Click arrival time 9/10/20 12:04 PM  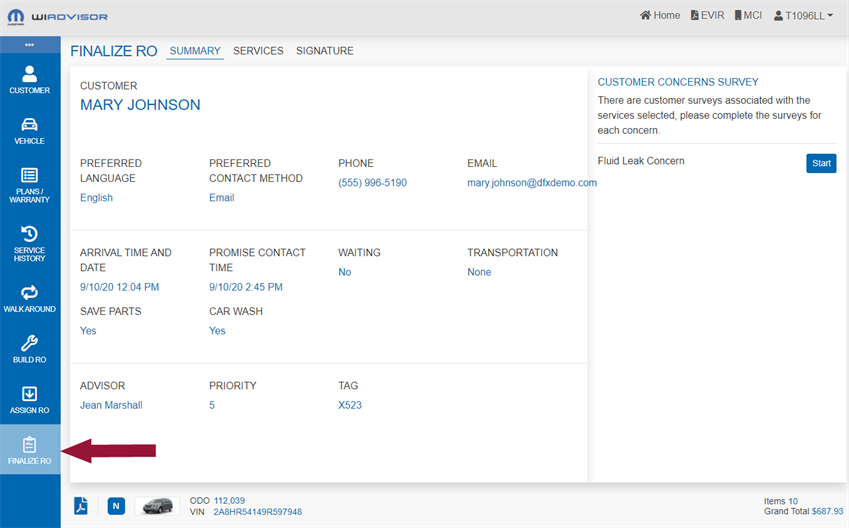pos(120,287)
